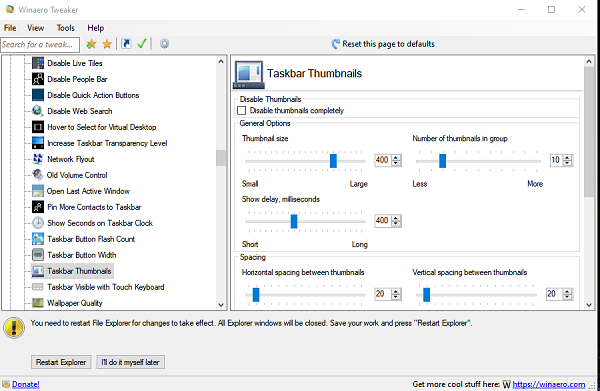Click the blue arrow shortcut toolbar icon

point(126,44)
